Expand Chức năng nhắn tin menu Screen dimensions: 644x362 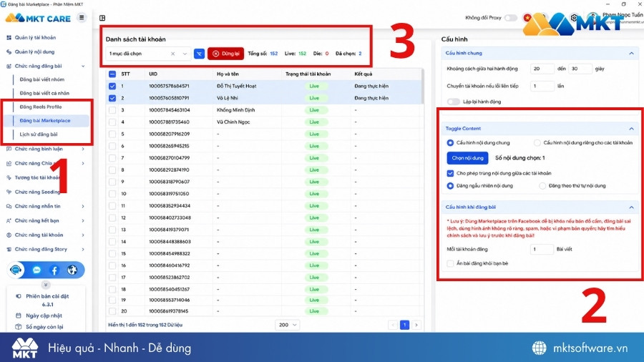[x=83, y=207]
